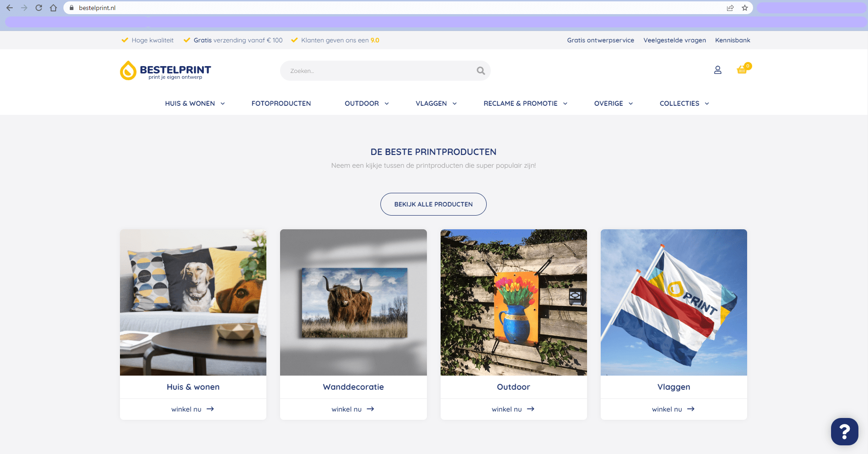Click the shopping basket cart icon
This screenshot has width=868, height=454.
[x=742, y=70]
